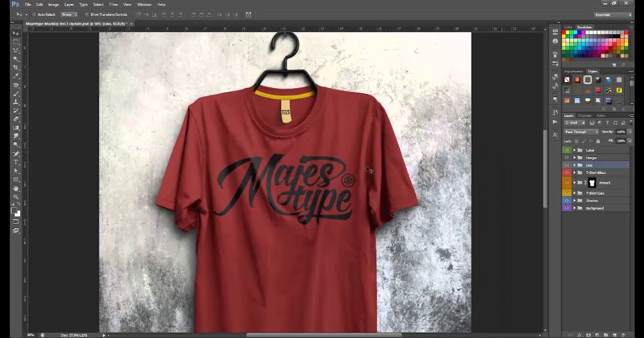644x338 pixels.
Task: Enable Show Transform Controls checkbox
Action: [x=86, y=14]
